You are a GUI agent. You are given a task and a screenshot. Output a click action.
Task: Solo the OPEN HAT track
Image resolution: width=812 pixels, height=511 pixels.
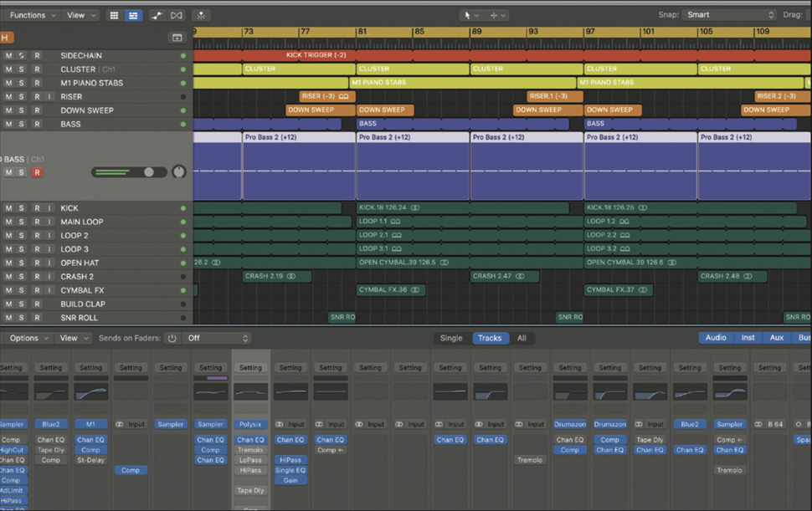21,263
